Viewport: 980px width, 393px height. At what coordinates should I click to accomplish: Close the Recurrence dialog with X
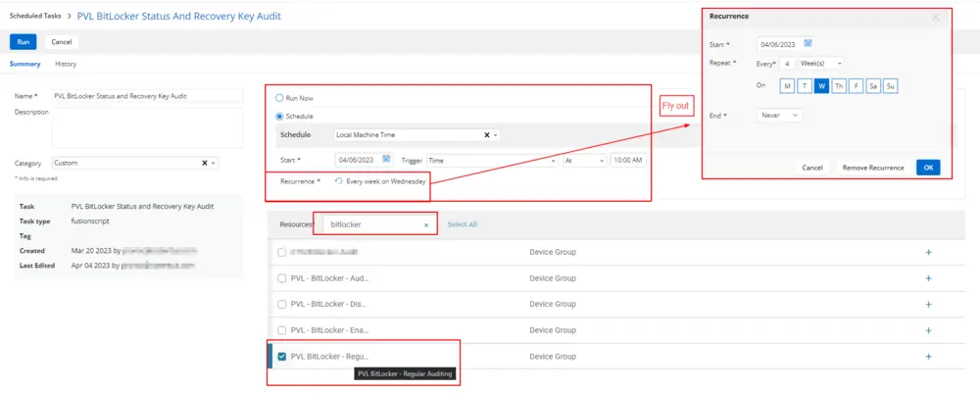(936, 17)
